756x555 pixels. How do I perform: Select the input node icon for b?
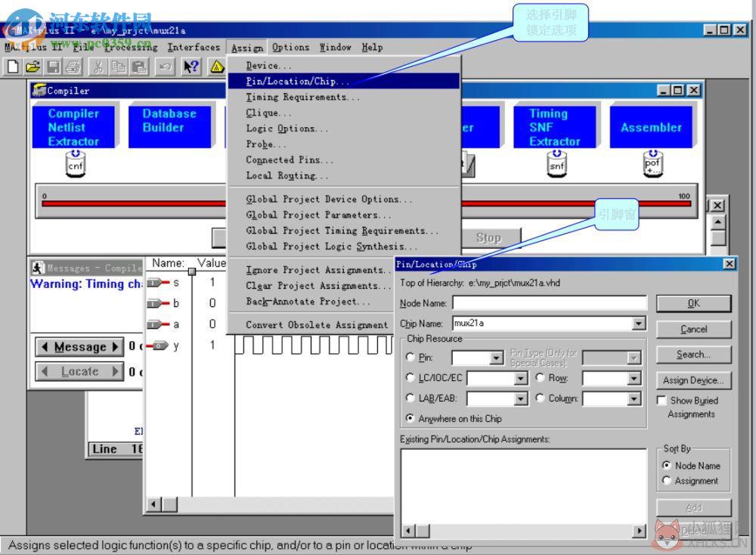[x=158, y=303]
